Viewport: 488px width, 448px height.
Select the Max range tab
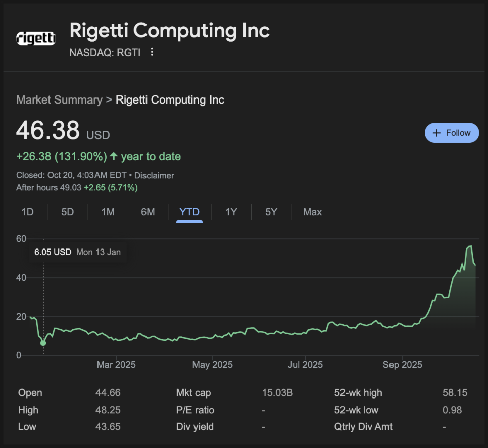312,212
